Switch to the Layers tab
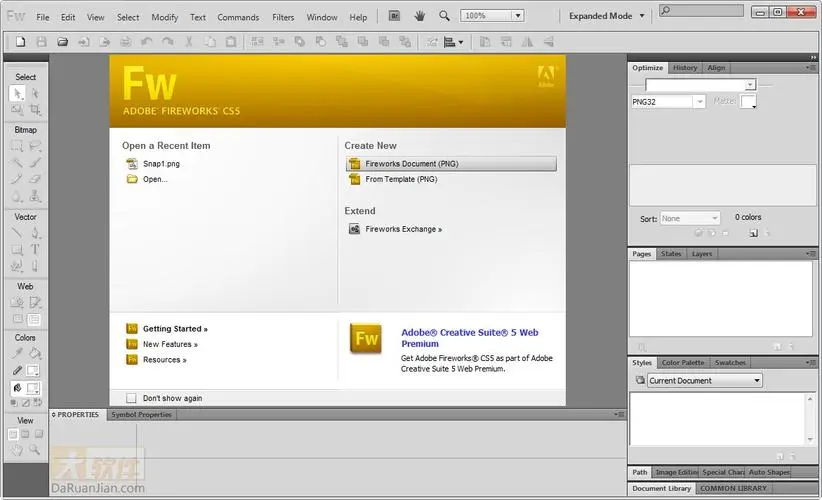 pos(702,254)
